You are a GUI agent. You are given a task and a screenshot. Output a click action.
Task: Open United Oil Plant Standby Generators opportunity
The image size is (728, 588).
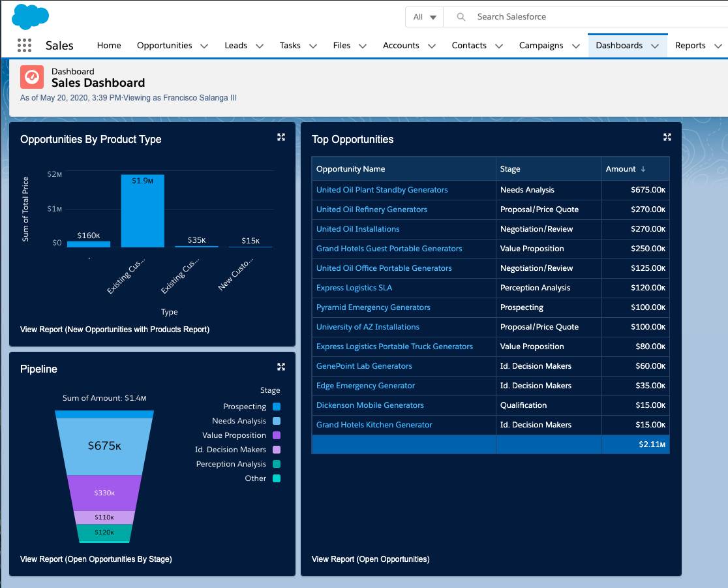click(x=382, y=190)
